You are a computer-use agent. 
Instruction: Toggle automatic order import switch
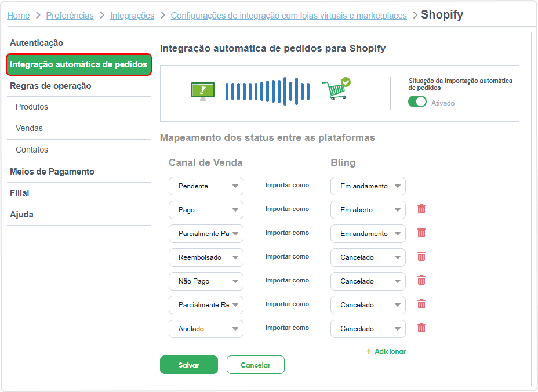coord(417,101)
